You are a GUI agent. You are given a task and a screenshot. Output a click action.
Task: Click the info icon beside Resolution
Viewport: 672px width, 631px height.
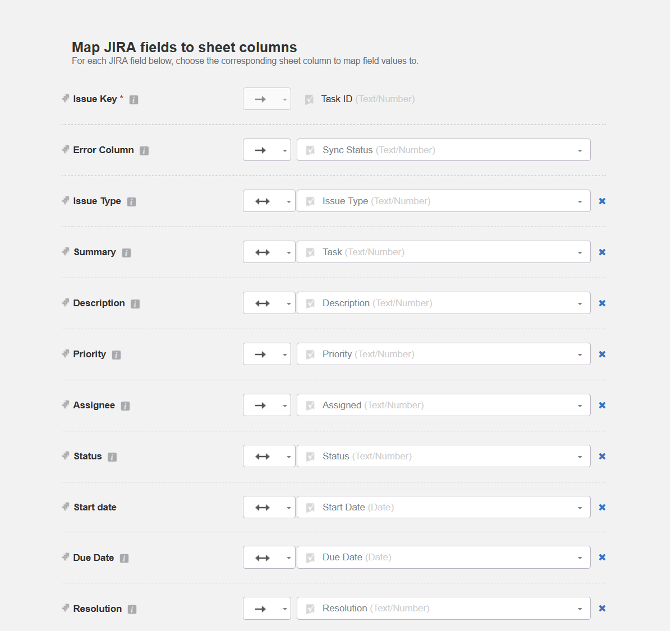tap(132, 609)
